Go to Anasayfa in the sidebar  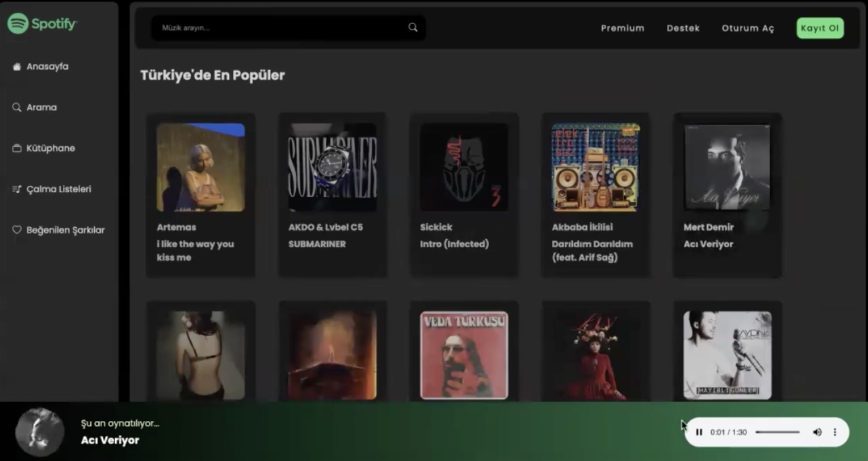47,67
